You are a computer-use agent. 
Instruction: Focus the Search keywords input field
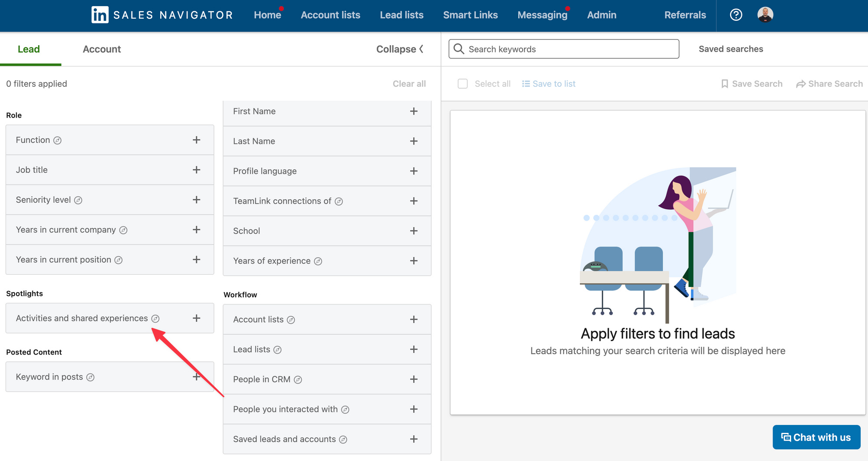(564, 49)
